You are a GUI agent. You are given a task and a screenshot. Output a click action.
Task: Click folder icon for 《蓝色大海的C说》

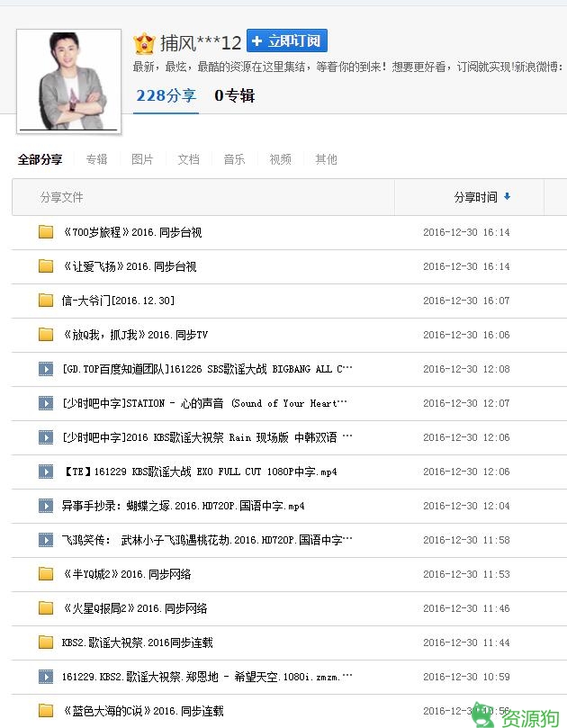pyautogui.click(x=46, y=711)
